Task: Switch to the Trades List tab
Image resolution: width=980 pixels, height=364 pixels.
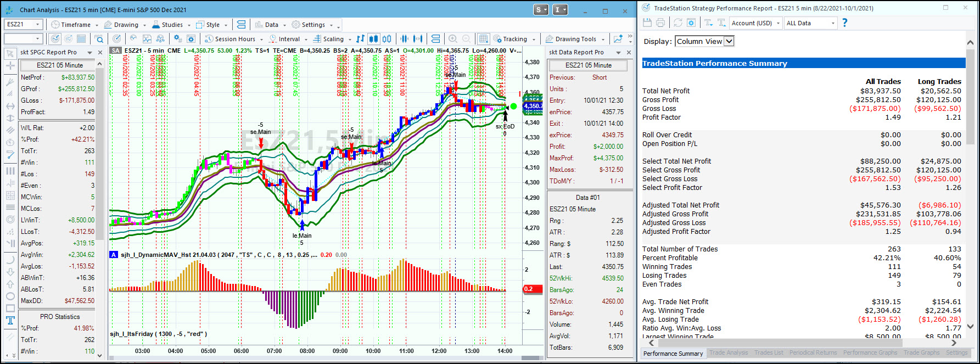Action: tap(769, 353)
